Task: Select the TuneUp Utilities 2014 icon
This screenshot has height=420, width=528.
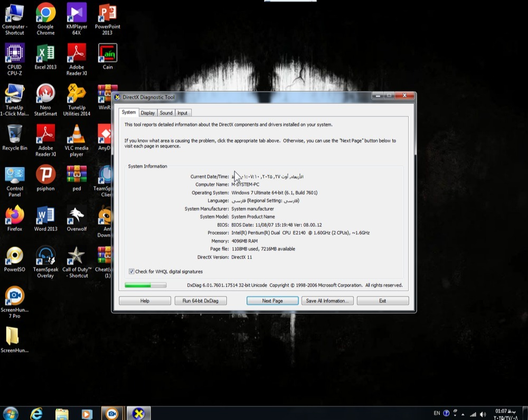Action: tap(77, 100)
